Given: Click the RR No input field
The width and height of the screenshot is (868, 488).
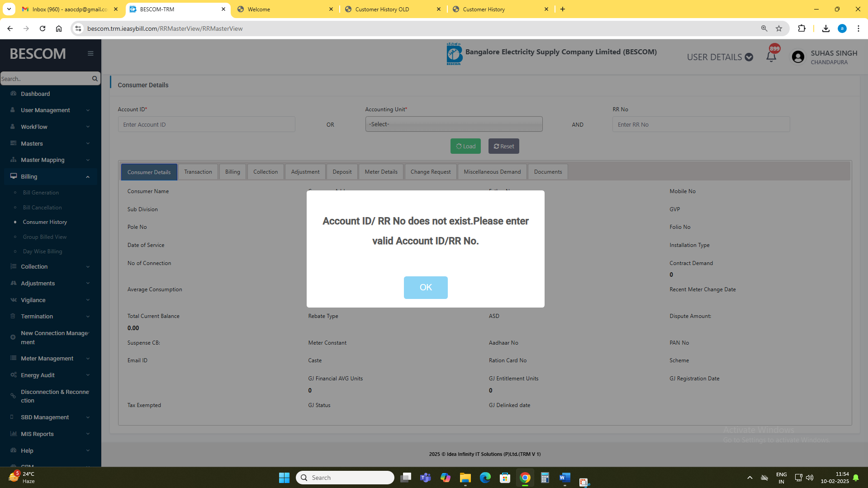Looking at the screenshot, I should click(x=701, y=124).
